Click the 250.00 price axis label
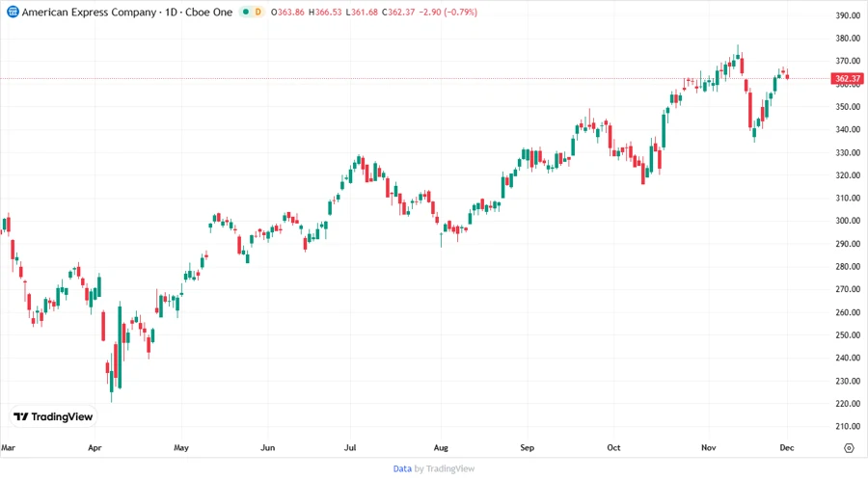 click(x=848, y=335)
